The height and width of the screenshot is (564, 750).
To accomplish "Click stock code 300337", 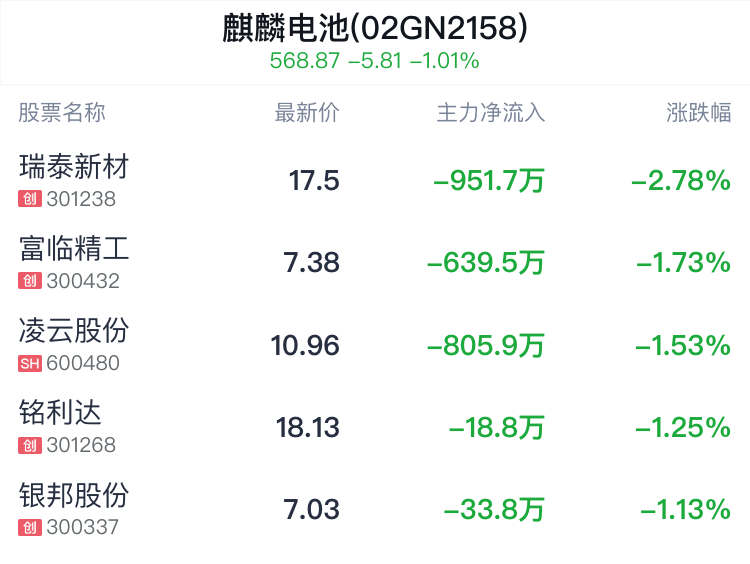I will point(82,528).
